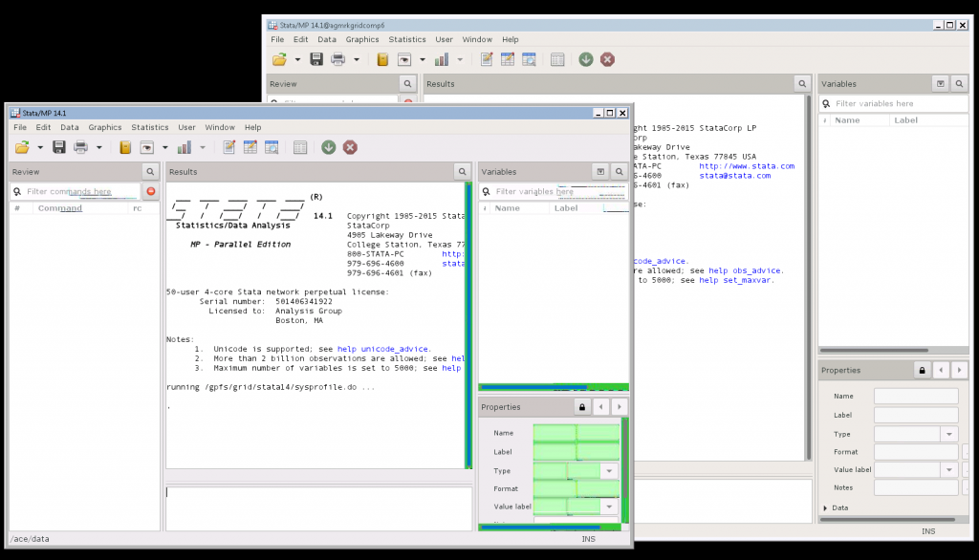Click the help obs_advice link in back window
The width and height of the screenshot is (979, 560).
point(744,270)
